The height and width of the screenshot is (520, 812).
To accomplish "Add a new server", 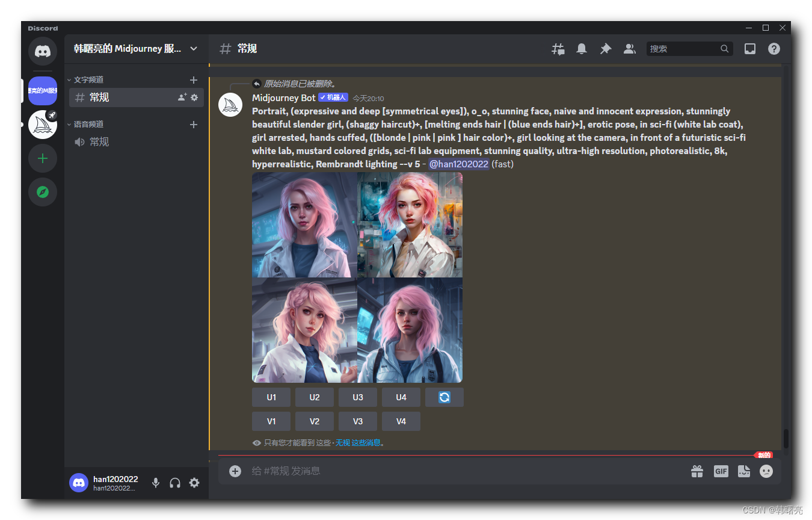I will click(43, 158).
